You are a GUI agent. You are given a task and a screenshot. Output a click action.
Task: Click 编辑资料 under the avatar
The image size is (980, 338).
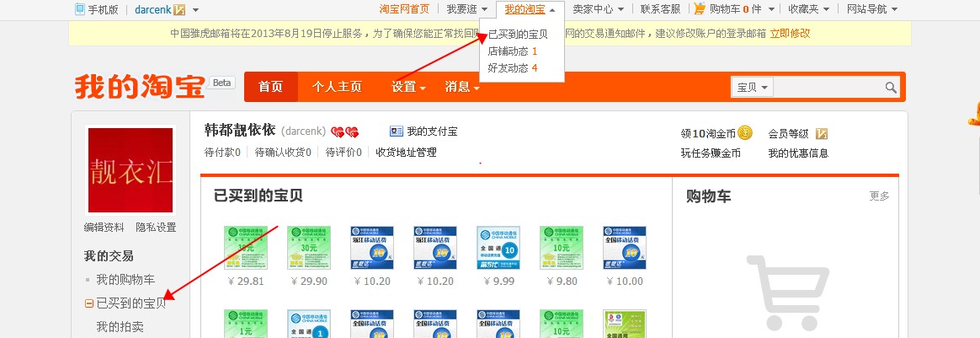[x=104, y=228]
